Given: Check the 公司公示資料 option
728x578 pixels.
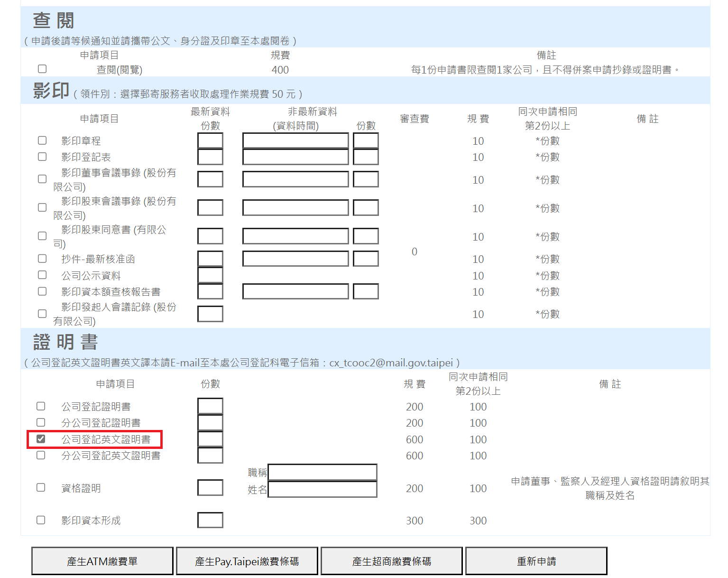Looking at the screenshot, I should point(42,274).
